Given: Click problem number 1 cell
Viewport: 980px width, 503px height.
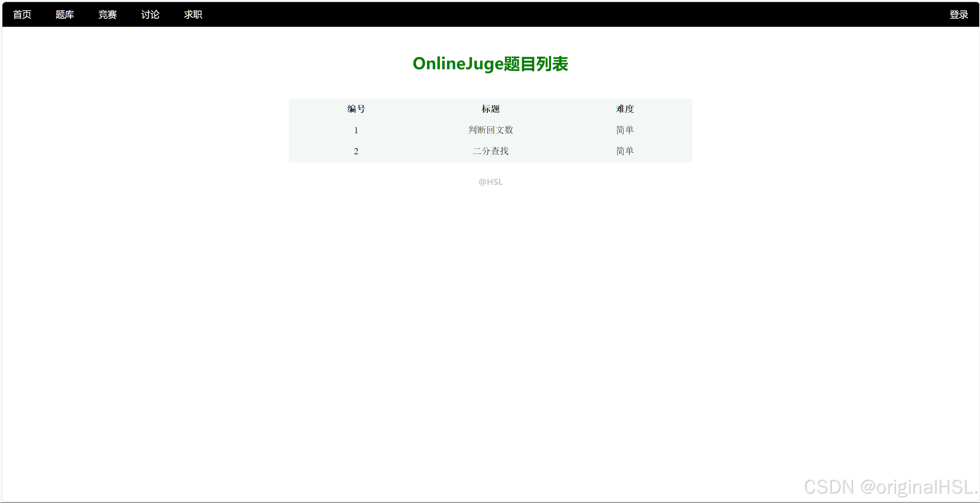Looking at the screenshot, I should (356, 131).
